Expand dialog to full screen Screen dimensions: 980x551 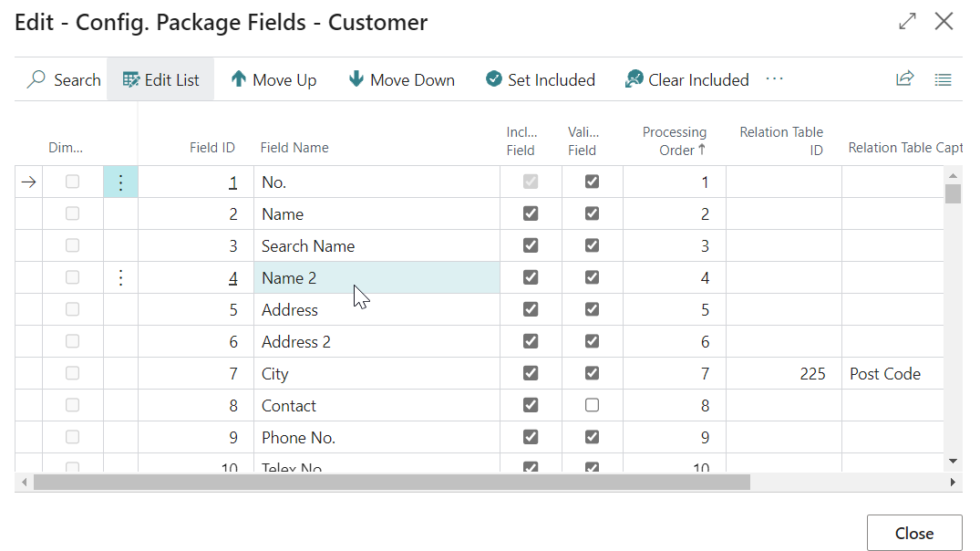(907, 22)
